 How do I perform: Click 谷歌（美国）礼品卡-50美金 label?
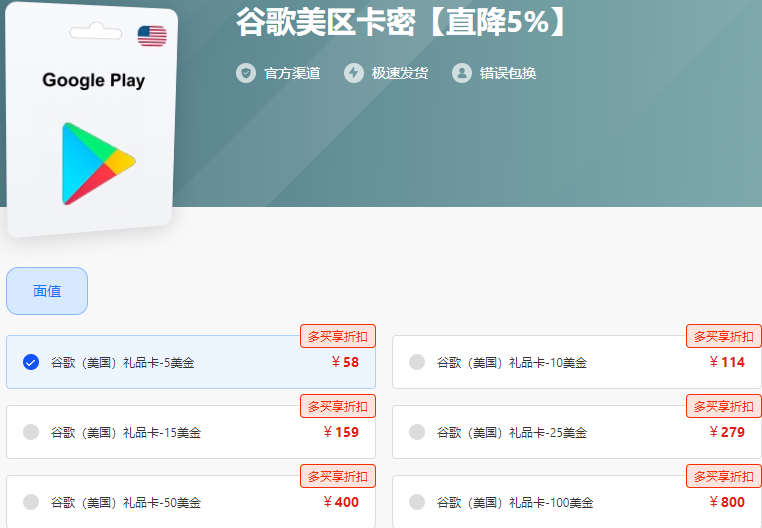pos(126,503)
